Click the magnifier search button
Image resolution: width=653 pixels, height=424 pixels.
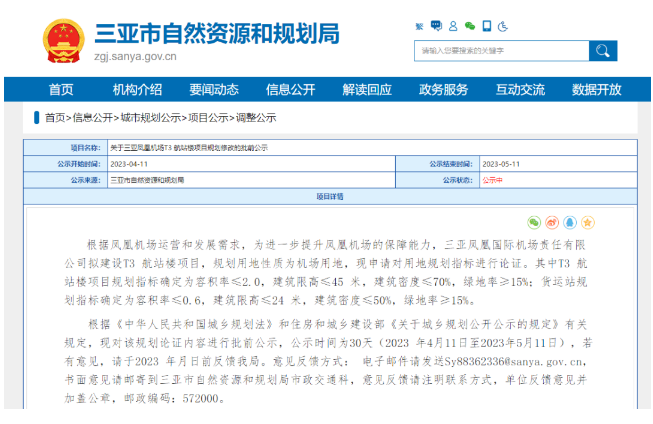tap(603, 50)
